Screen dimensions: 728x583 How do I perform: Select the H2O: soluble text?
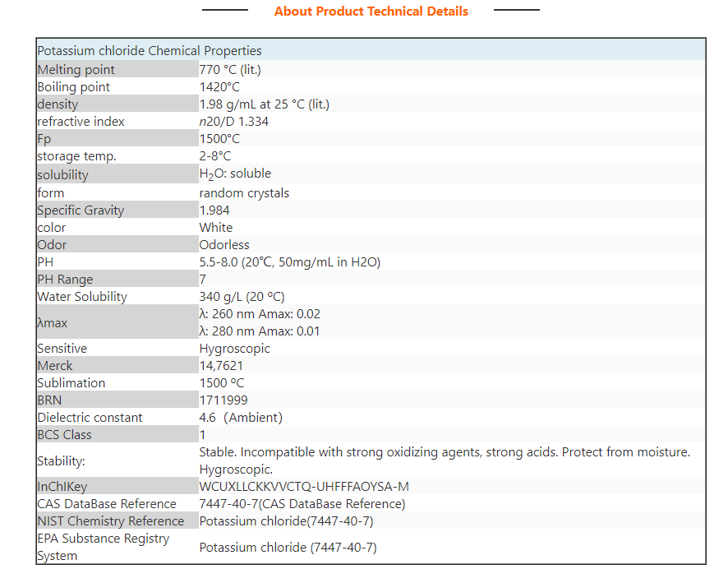click(235, 174)
